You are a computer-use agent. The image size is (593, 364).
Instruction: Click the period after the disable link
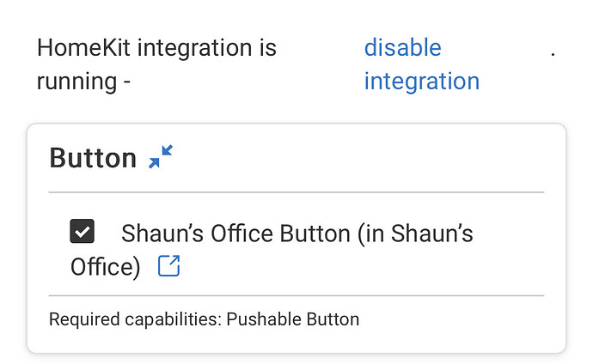point(553,54)
